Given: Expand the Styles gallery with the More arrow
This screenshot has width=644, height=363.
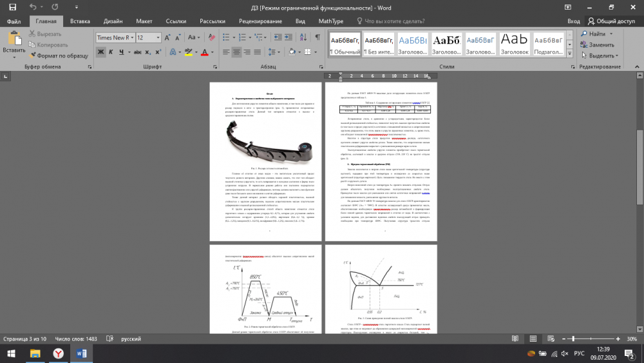Looking at the screenshot, I should tap(569, 54).
